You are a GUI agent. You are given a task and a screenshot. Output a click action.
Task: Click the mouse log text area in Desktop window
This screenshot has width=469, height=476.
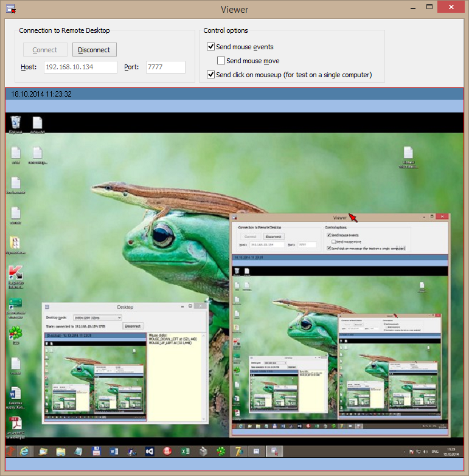[x=176, y=377]
